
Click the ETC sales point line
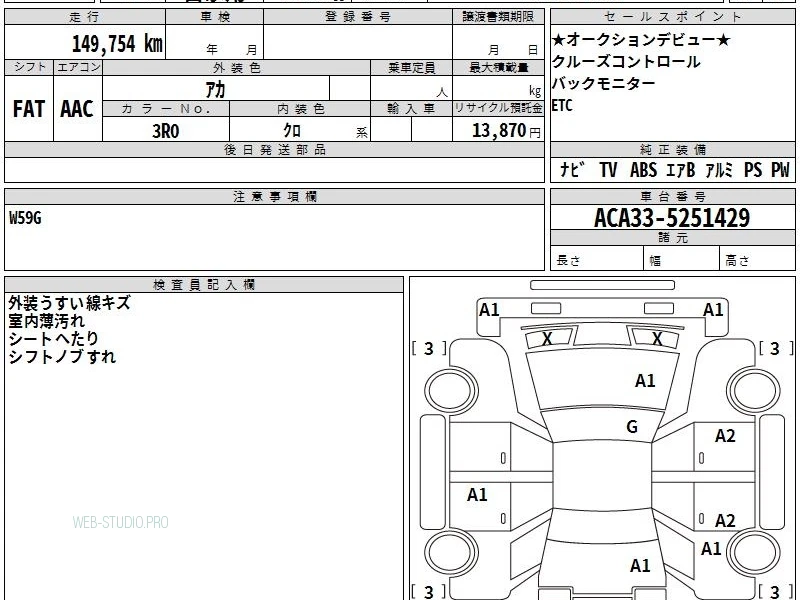(562, 105)
